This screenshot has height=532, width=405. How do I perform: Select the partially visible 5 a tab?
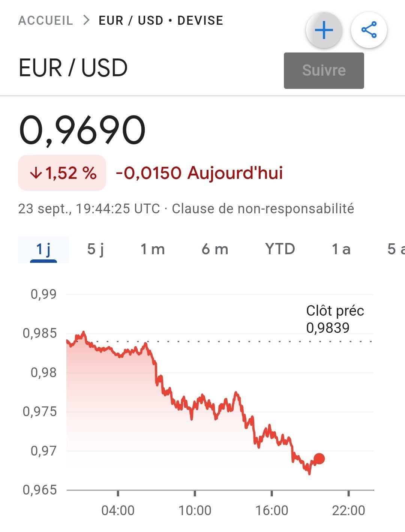(x=396, y=249)
